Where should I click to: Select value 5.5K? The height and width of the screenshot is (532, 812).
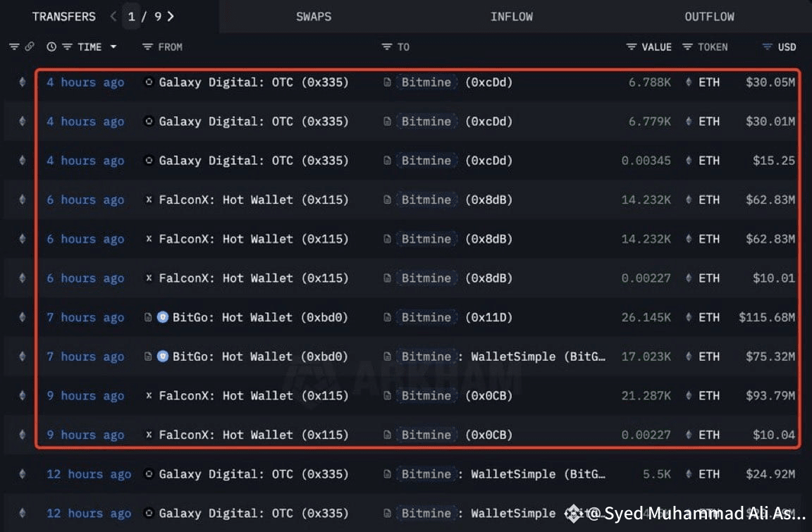click(657, 474)
